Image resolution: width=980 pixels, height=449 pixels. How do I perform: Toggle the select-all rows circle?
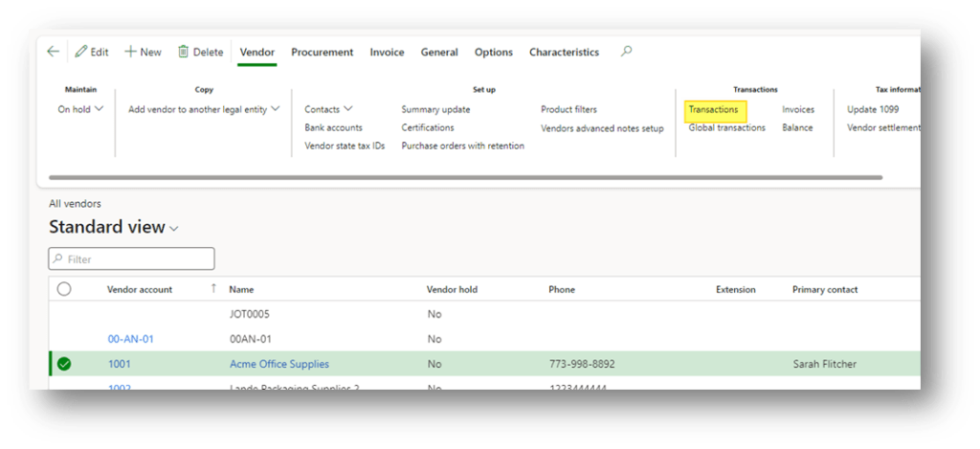tap(64, 289)
